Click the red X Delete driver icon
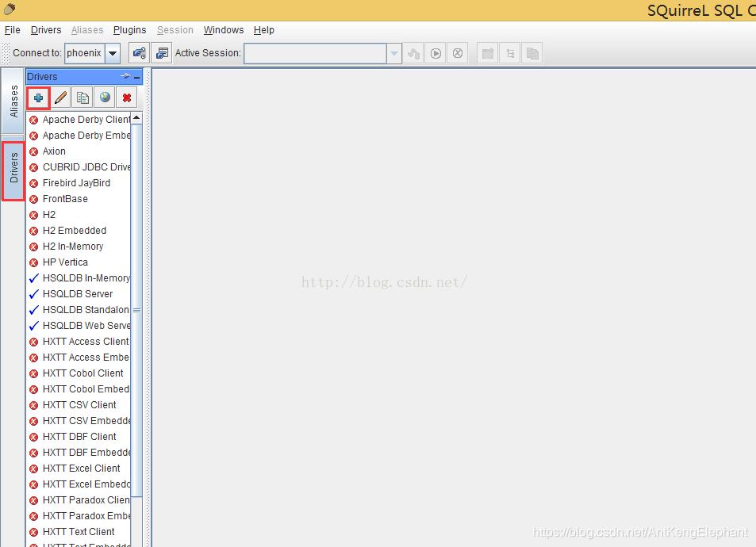This screenshot has width=756, height=547. point(127,98)
